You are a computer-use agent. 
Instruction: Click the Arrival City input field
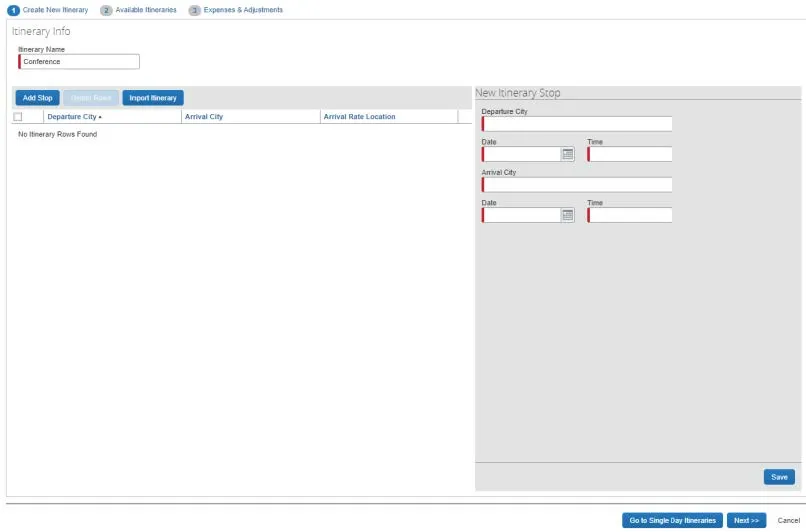[577, 185]
